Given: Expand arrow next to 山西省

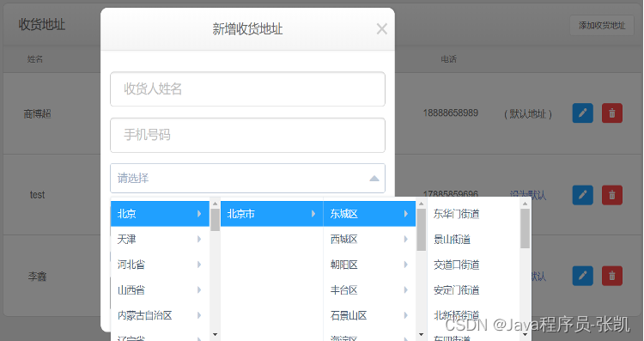Looking at the screenshot, I should (199, 290).
